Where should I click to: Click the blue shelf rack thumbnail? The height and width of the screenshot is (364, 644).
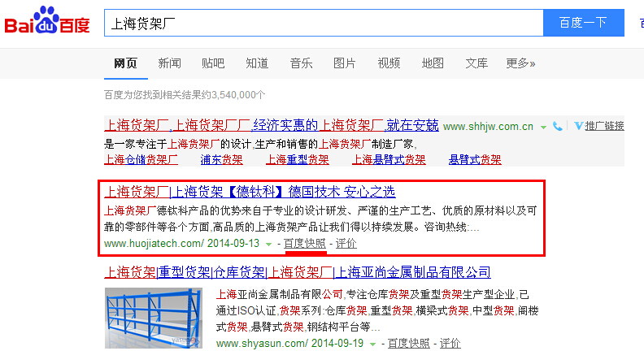pyautogui.click(x=154, y=318)
